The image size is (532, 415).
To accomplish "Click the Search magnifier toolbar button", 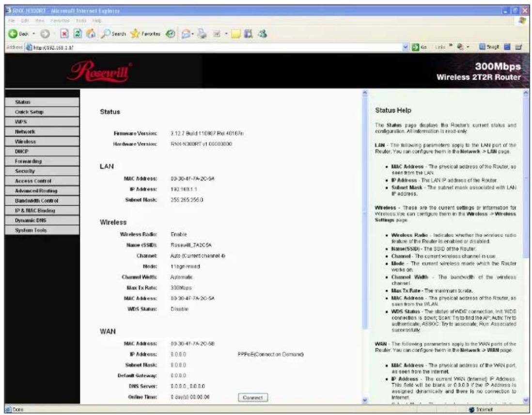I will click(x=114, y=33).
